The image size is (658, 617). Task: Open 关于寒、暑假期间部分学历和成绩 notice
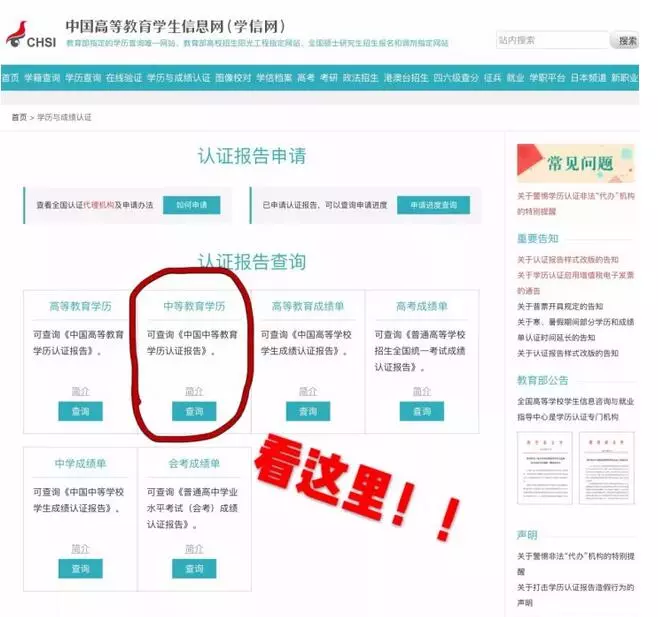coord(575,329)
